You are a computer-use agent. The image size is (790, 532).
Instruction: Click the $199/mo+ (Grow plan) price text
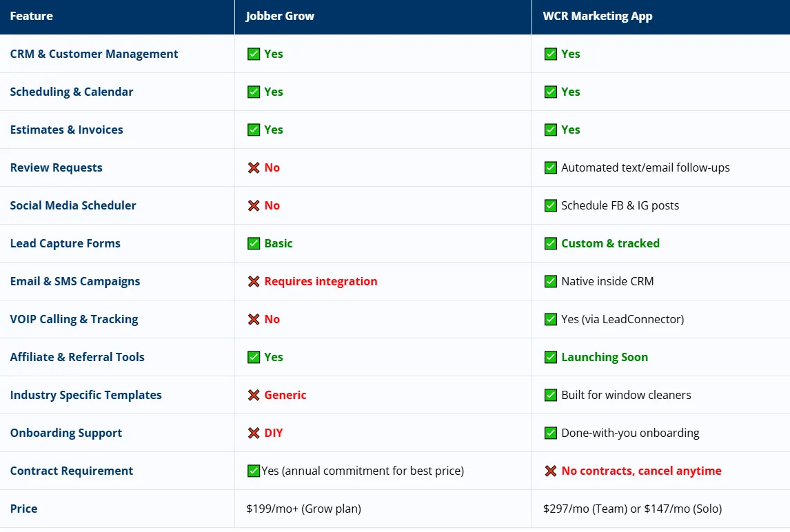click(x=304, y=509)
